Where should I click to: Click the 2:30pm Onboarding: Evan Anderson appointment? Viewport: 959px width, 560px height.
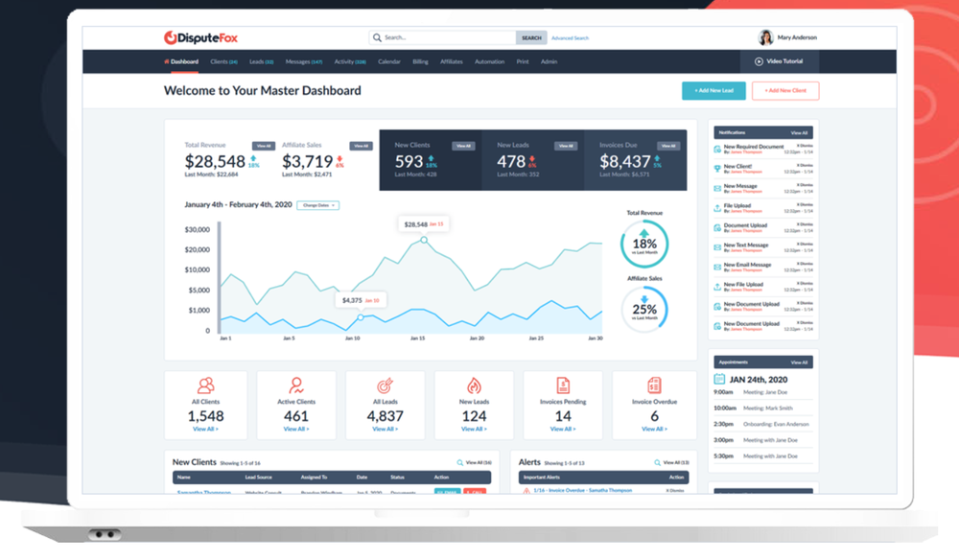tap(763, 424)
